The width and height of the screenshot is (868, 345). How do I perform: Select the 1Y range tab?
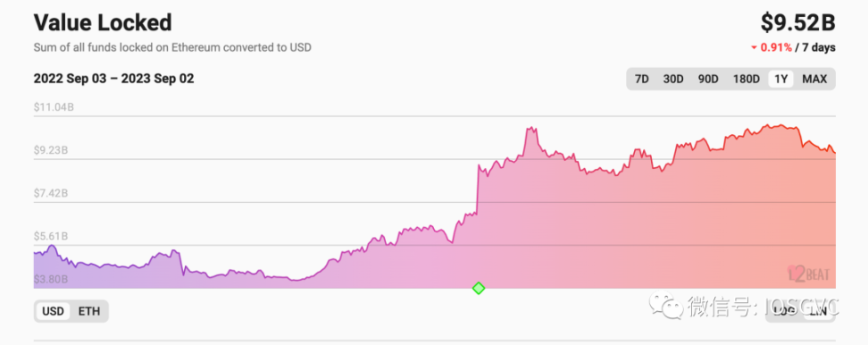(780, 79)
